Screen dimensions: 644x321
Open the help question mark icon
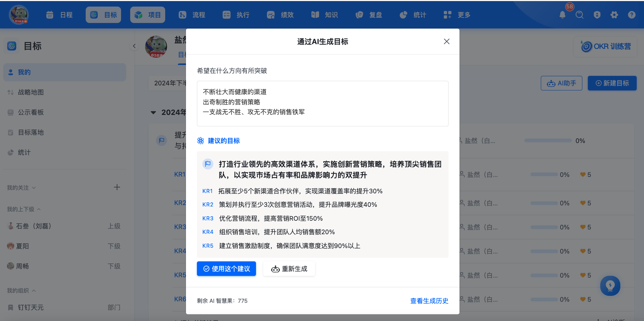[632, 15]
